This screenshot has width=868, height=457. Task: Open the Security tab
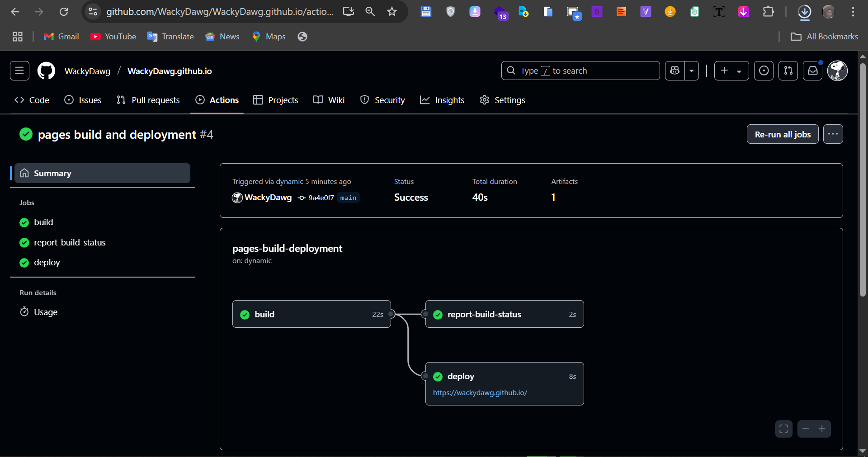pos(382,100)
